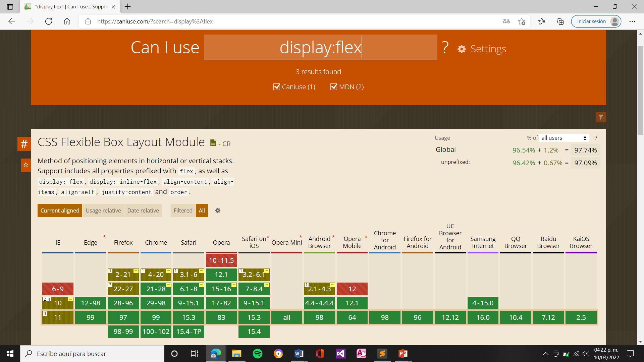Switch to Usage relative view
This screenshot has height=362, width=644.
coord(103,210)
